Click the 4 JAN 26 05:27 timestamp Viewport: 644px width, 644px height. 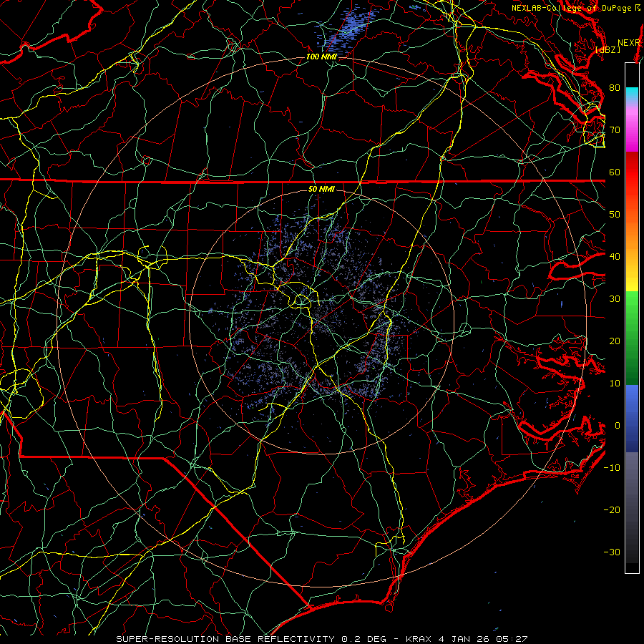click(483, 639)
